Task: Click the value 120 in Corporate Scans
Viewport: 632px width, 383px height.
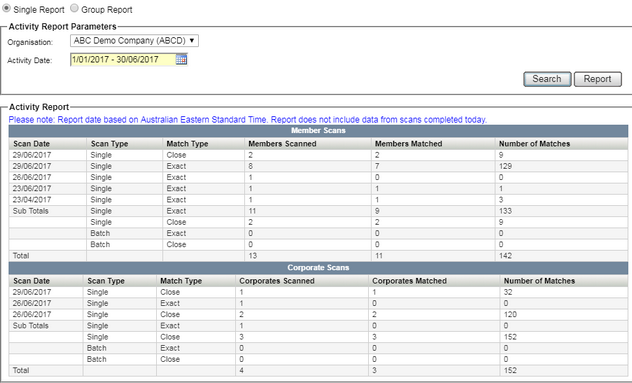Action: pyautogui.click(x=510, y=314)
